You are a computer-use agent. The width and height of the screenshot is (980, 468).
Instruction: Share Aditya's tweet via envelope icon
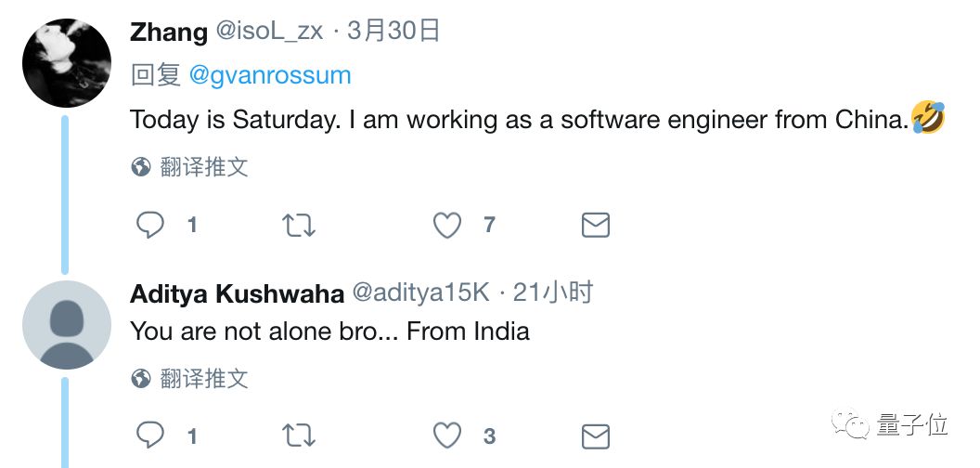pos(596,436)
